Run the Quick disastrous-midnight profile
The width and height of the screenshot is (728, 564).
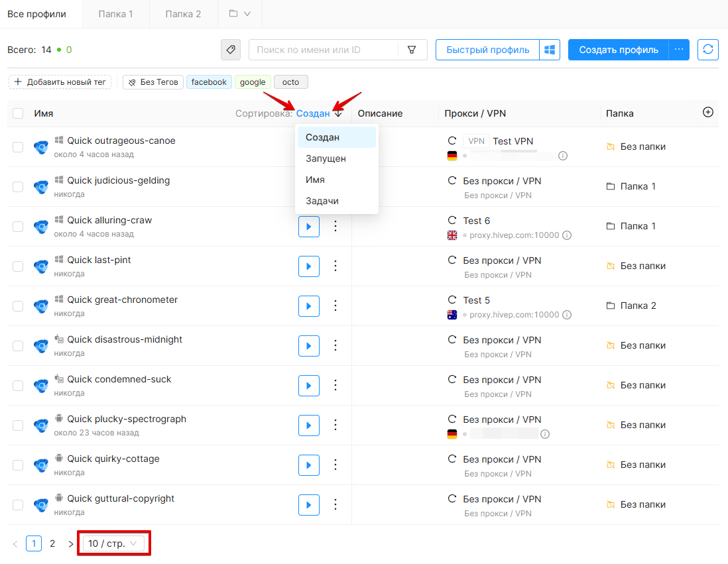pos(309,346)
